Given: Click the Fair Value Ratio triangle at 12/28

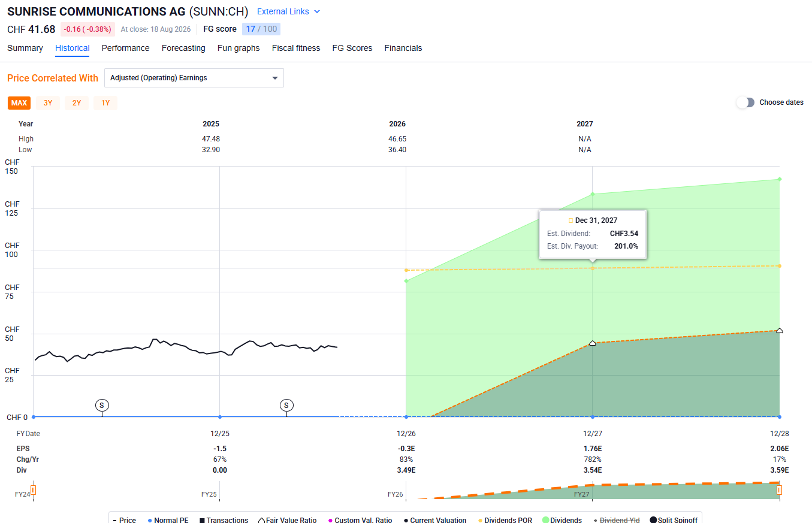Looking at the screenshot, I should coord(780,330).
